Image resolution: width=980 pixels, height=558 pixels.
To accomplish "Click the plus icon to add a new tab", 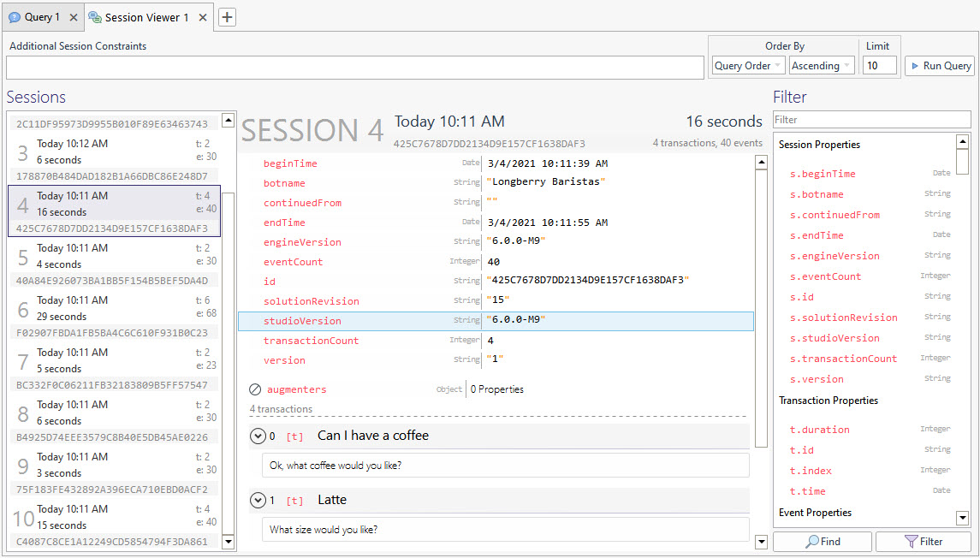I will (226, 16).
